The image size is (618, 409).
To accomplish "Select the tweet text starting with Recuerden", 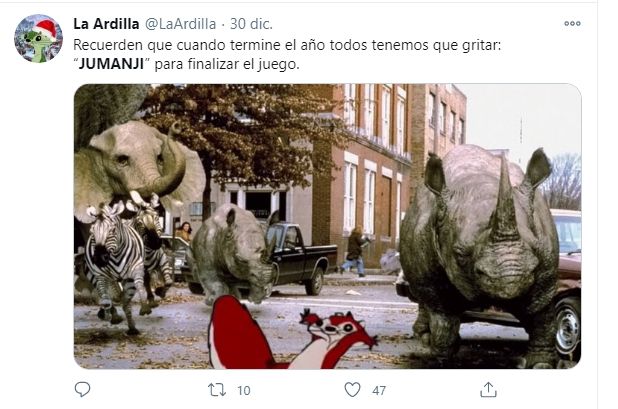I will click(x=287, y=54).
